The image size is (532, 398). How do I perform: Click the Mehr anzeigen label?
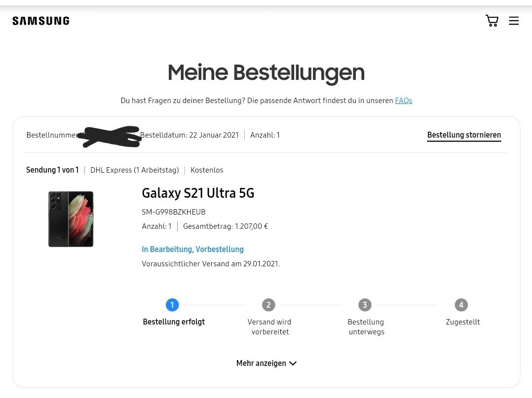point(261,363)
